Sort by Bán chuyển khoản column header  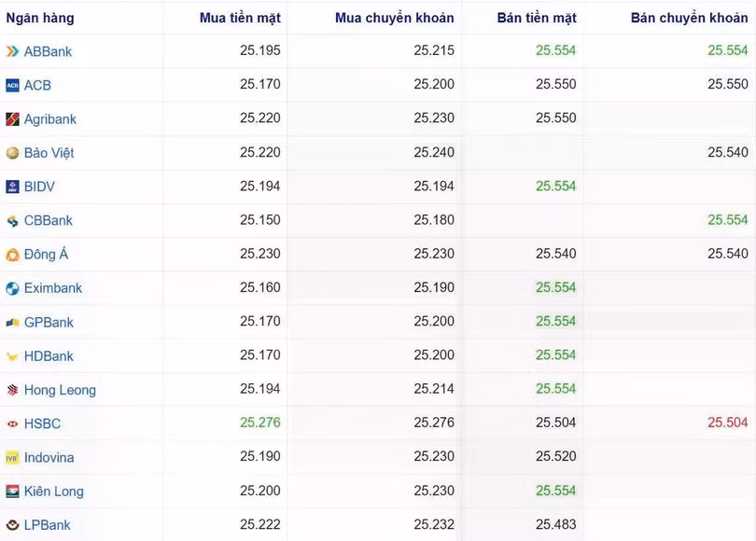click(689, 18)
